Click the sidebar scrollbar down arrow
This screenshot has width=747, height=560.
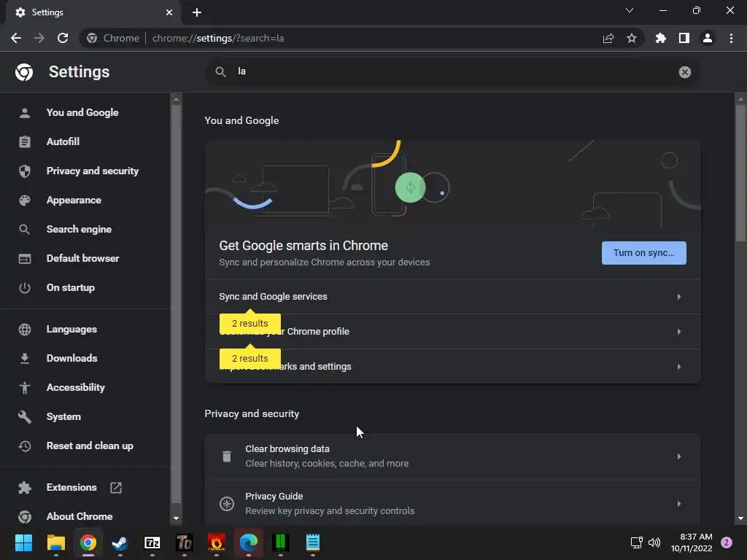[176, 518]
